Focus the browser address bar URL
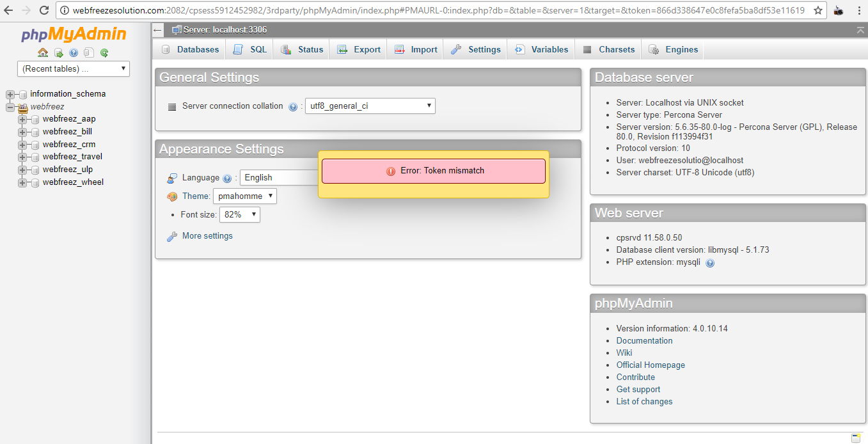Screen dimensions: 868x444 pos(440,10)
